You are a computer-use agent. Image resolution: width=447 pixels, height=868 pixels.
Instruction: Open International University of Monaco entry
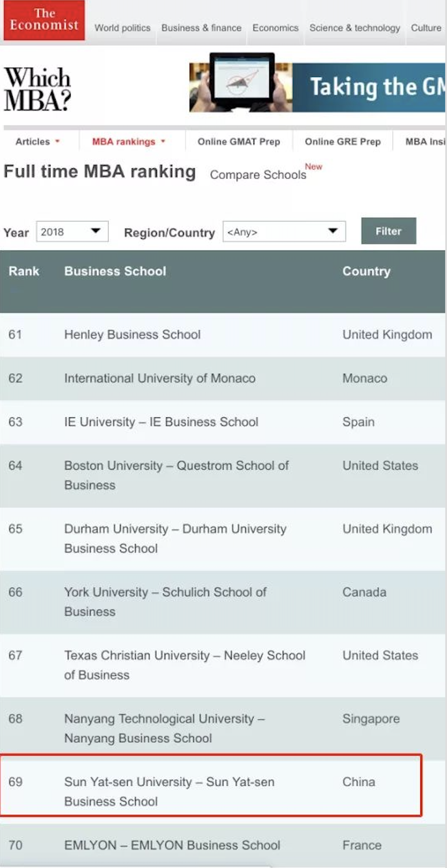click(159, 378)
